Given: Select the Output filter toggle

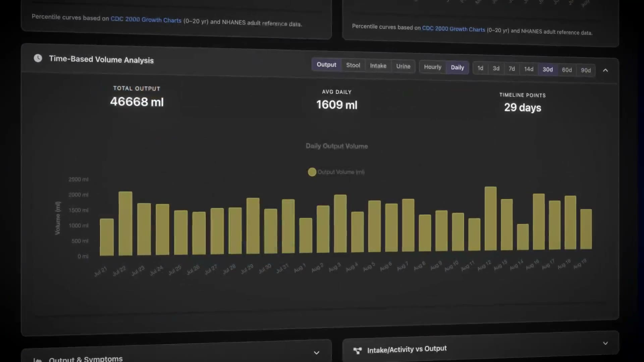Looking at the screenshot, I should point(326,64).
